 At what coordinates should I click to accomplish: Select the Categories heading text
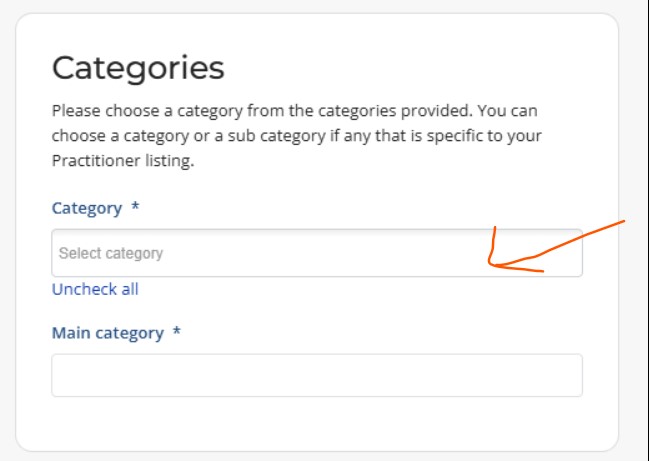point(138,69)
